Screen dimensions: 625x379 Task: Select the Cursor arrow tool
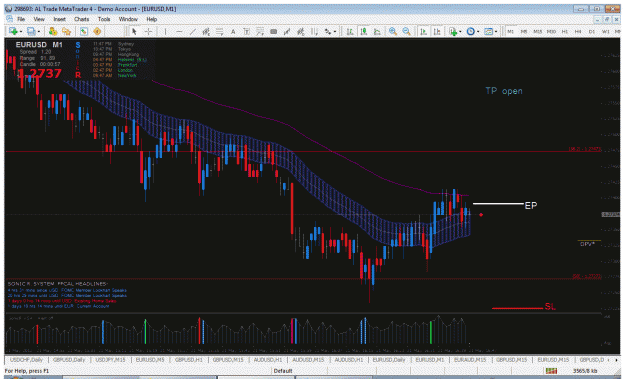tap(134, 31)
